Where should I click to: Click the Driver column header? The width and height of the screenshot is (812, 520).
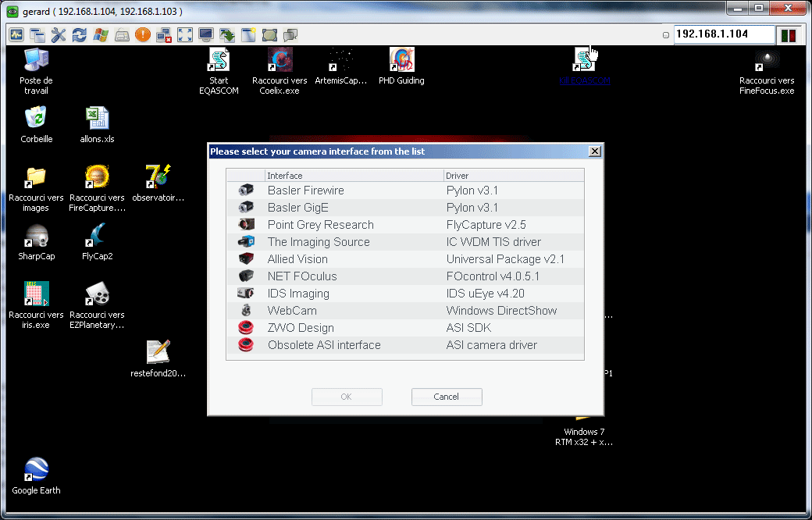click(x=514, y=176)
